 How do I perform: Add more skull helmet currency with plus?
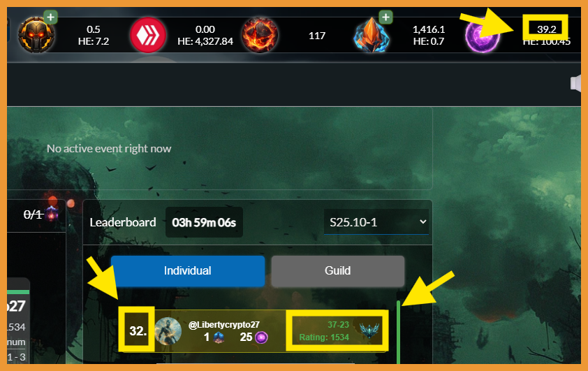point(50,17)
